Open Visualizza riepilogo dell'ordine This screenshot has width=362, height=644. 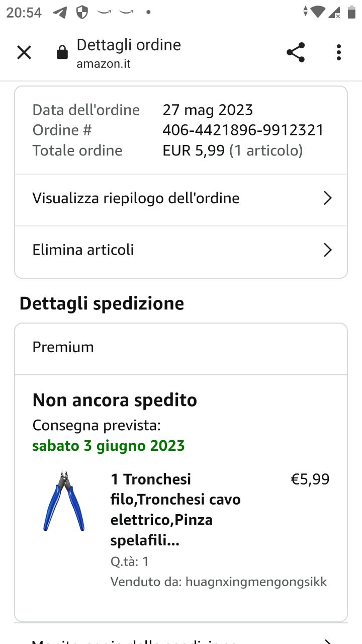136,198
